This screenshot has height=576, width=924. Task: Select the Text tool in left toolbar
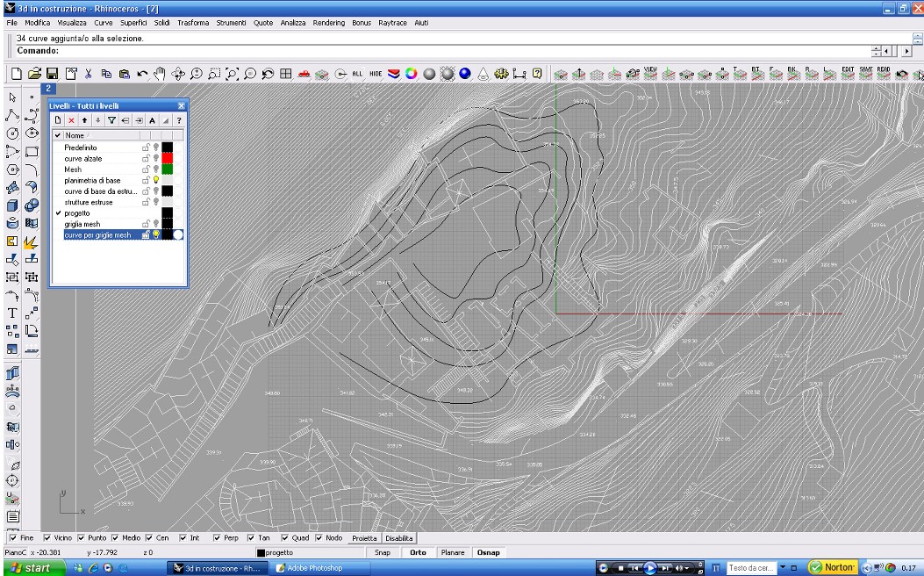pos(14,313)
